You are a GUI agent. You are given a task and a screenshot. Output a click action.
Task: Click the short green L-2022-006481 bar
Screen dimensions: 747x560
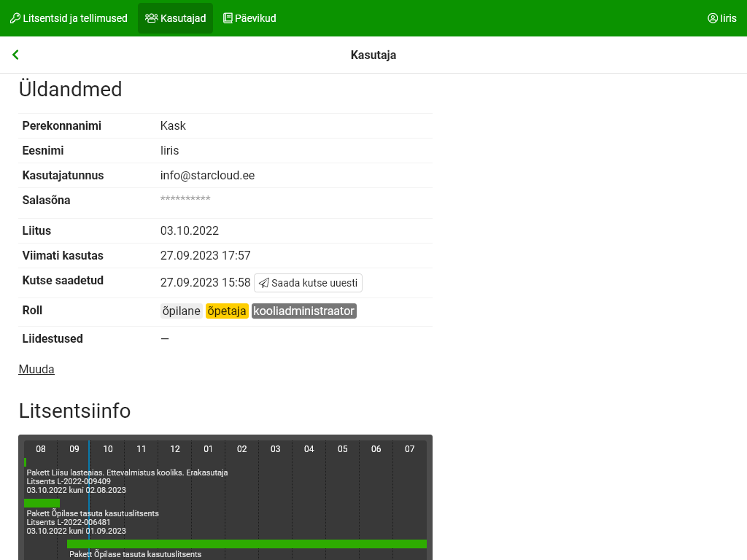click(42, 503)
